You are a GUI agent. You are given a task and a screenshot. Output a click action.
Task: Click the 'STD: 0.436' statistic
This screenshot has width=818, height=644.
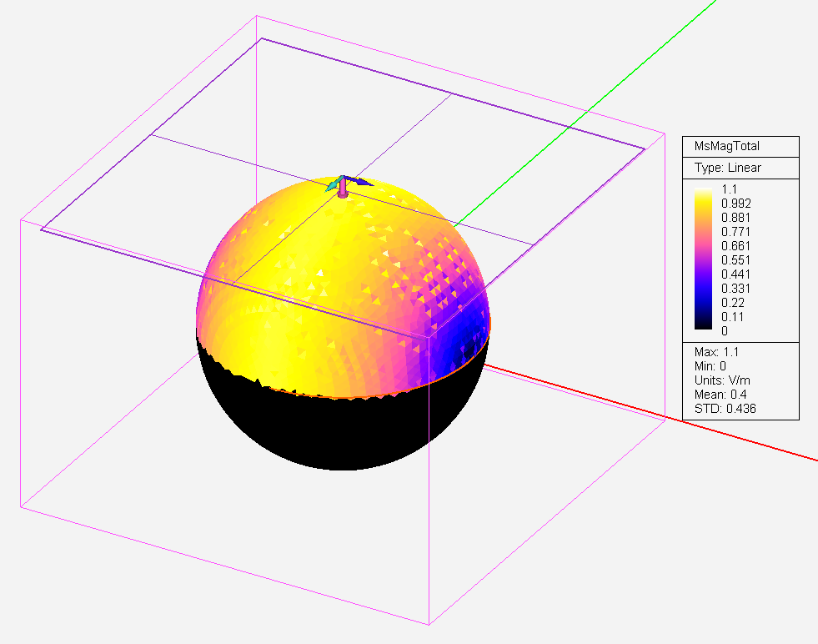[725, 408]
